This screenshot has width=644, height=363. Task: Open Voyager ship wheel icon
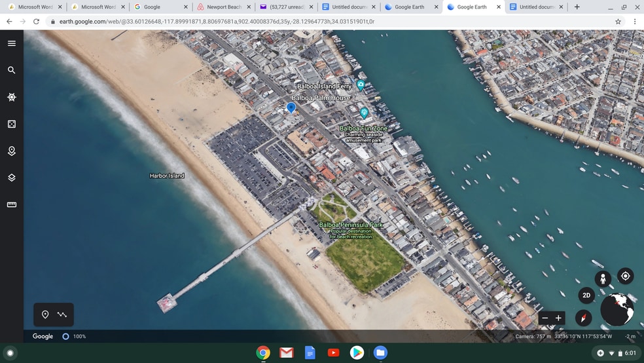[11, 97]
